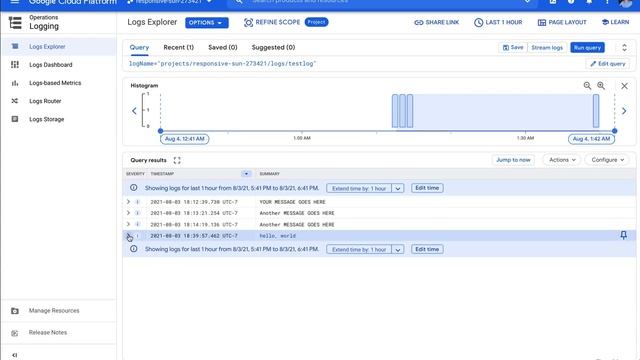Click Jump to now
Viewport: 640px width, 360px height.
[513, 160]
